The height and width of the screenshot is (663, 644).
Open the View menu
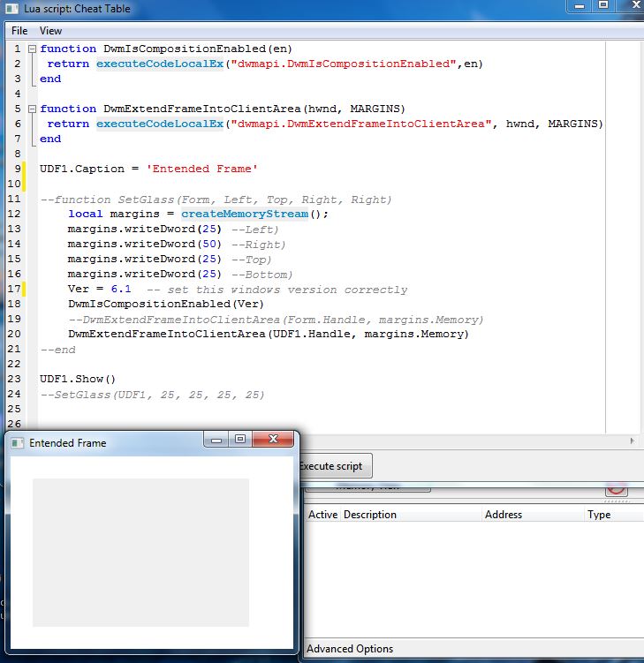point(50,31)
